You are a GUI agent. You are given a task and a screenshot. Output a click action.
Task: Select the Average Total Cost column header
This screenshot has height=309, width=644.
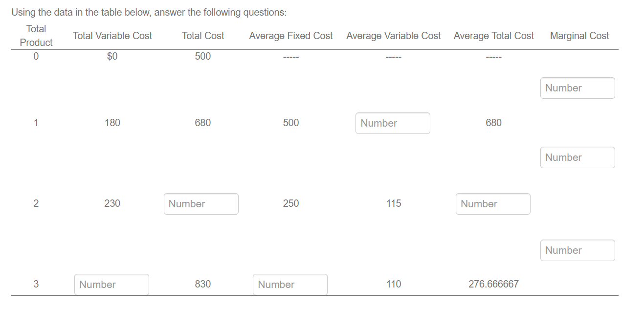click(x=493, y=35)
